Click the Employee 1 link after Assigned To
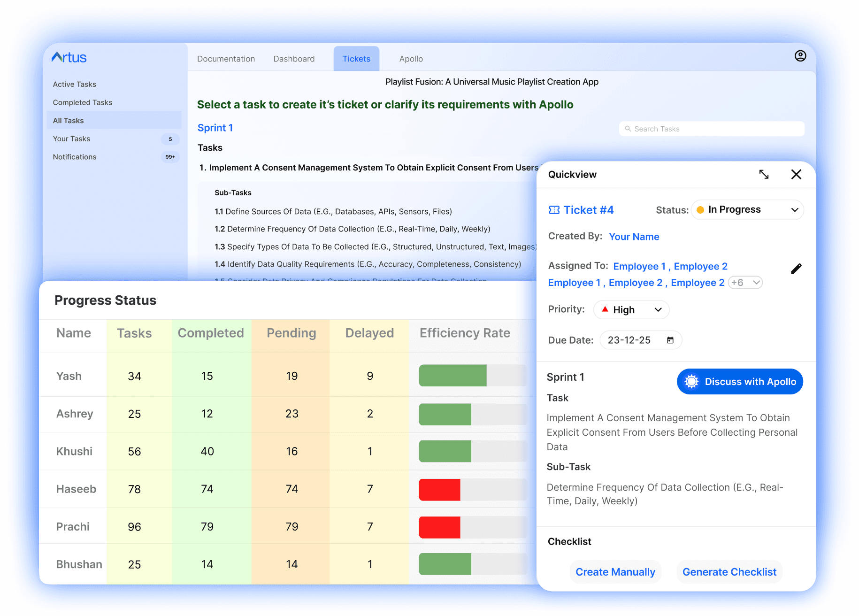The image size is (859, 616). (x=639, y=266)
